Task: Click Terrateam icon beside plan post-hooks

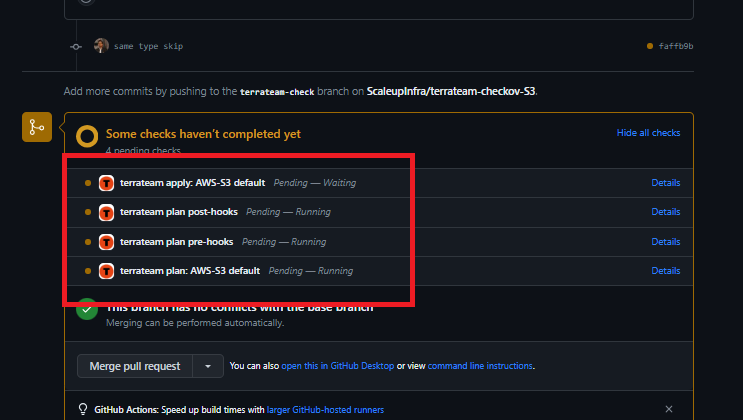Action: point(106,212)
